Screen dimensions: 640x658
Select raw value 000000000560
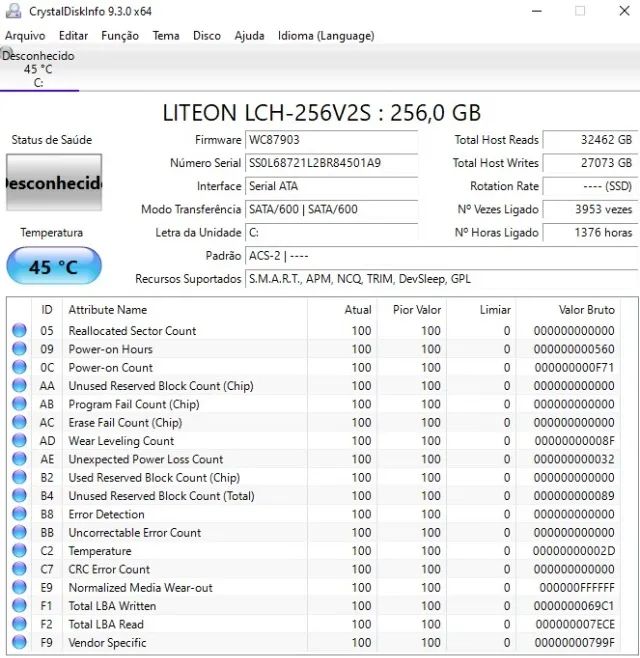click(x=574, y=349)
